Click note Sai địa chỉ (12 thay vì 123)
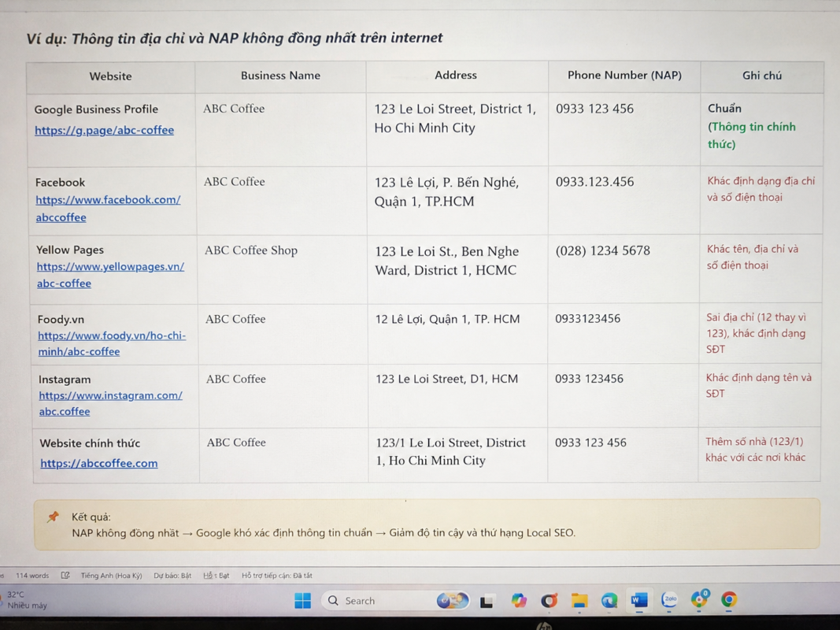Screen dimensions: 840x630 [x=756, y=333]
